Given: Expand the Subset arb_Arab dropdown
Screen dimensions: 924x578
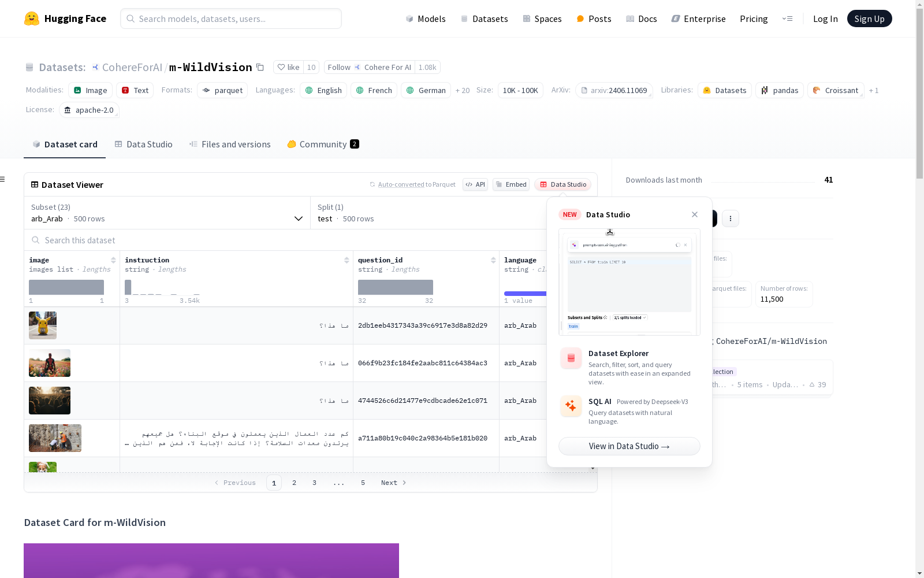Looking at the screenshot, I should pyautogui.click(x=167, y=213).
